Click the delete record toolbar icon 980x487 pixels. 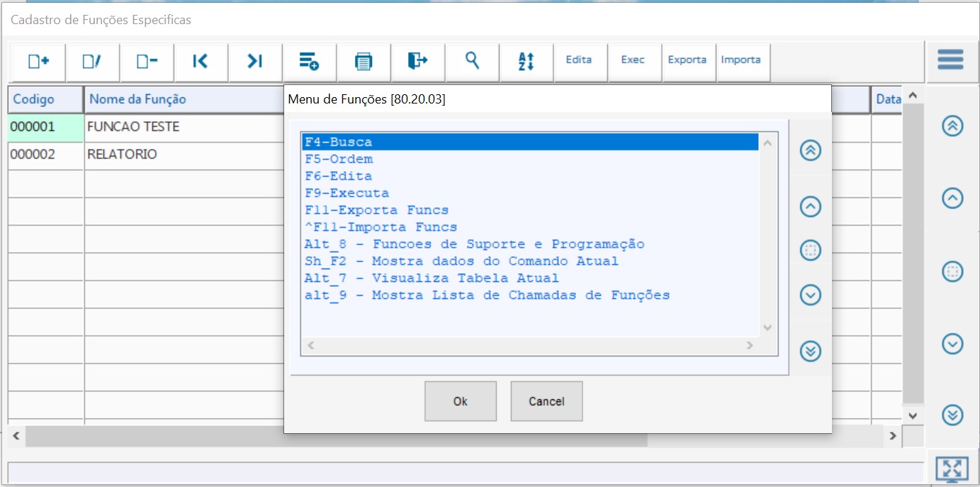pyautogui.click(x=147, y=62)
